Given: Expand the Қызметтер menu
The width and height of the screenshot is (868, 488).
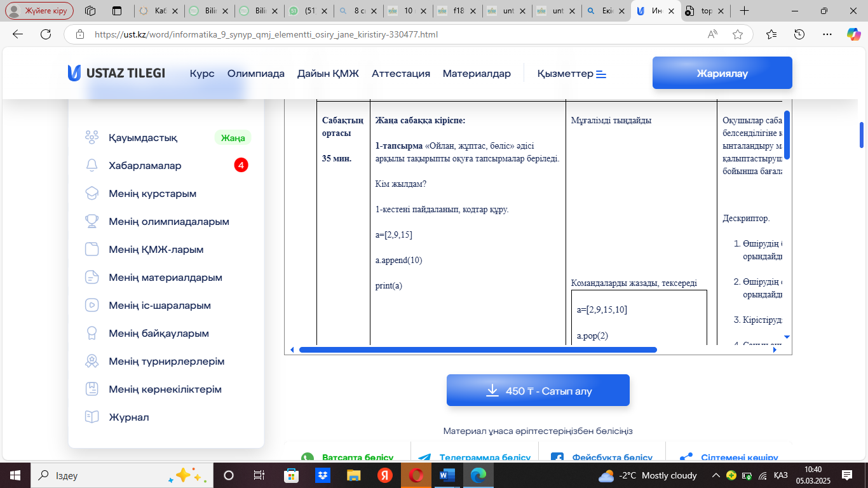Looking at the screenshot, I should click(572, 74).
